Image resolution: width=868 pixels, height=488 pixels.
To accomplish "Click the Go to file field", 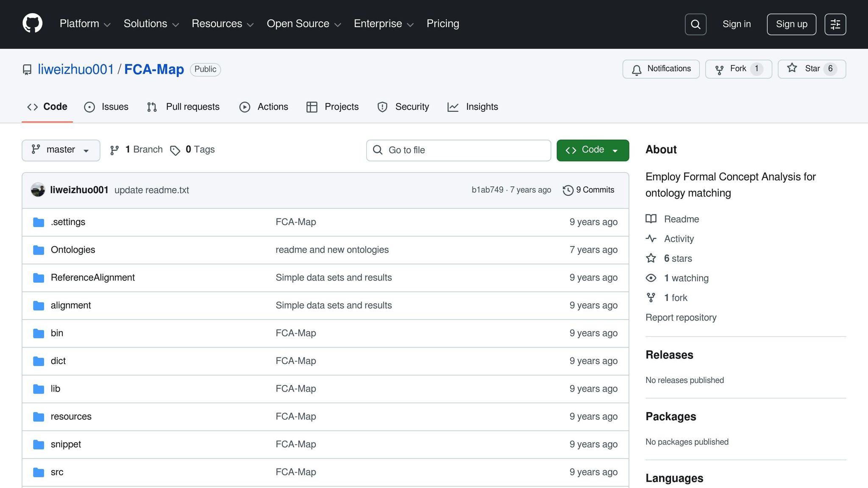I will 458,150.
